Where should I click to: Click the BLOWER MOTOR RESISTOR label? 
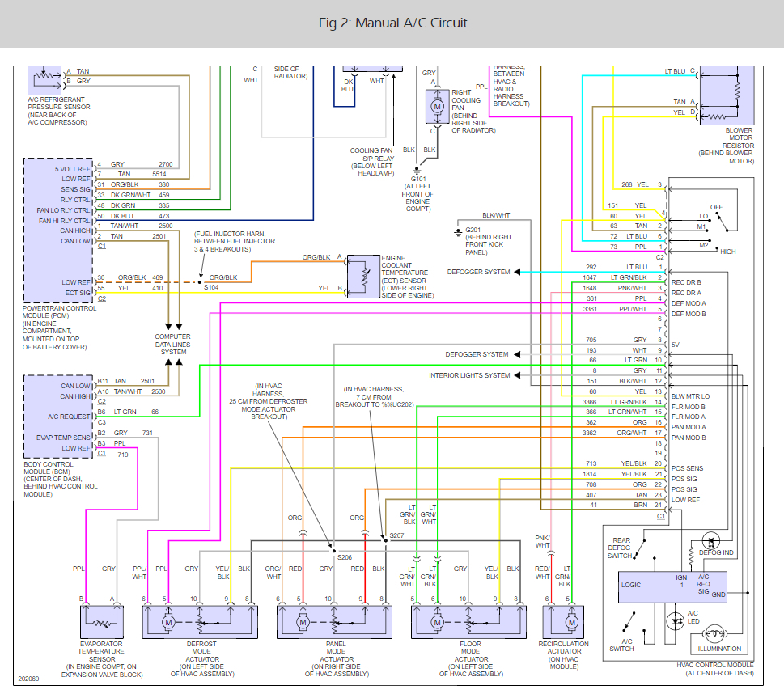click(726, 146)
